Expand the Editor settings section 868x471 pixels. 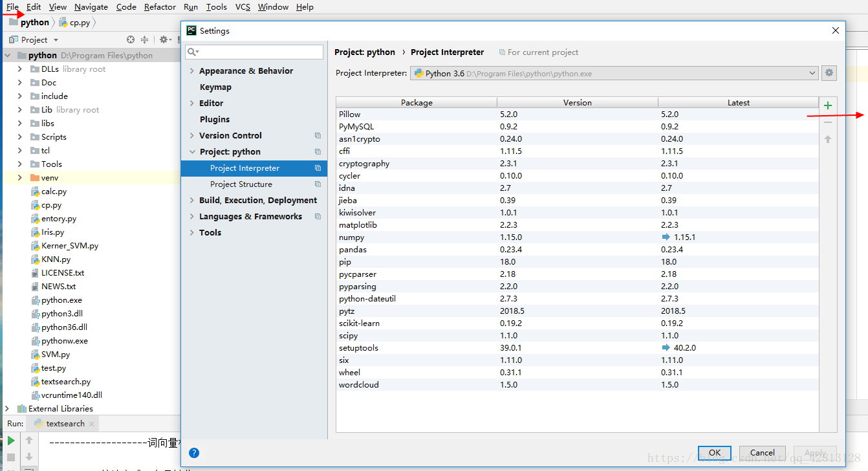[x=192, y=104]
